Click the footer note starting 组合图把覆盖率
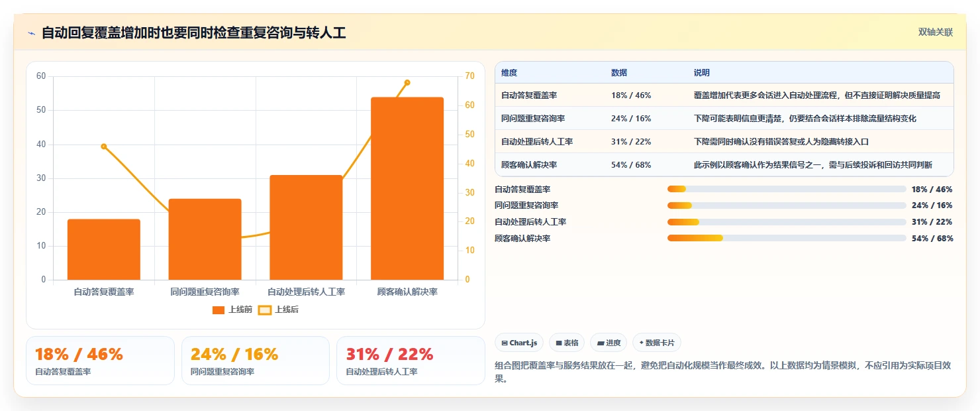Screen dimensions: 980x411 [724, 372]
